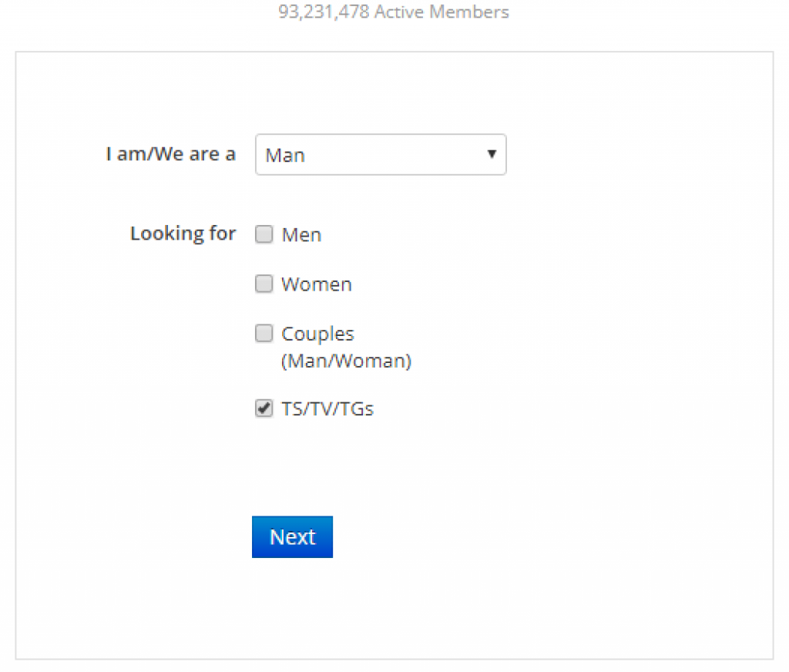Click the "Active Members" text
Image resolution: width=789 pixels, height=672 pixels.
pyautogui.click(x=442, y=12)
